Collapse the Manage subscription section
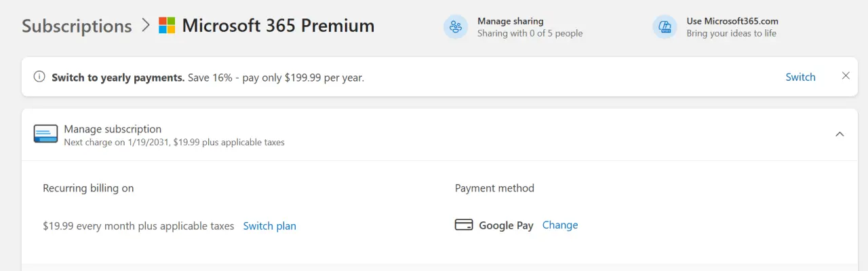The image size is (868, 271). [840, 134]
